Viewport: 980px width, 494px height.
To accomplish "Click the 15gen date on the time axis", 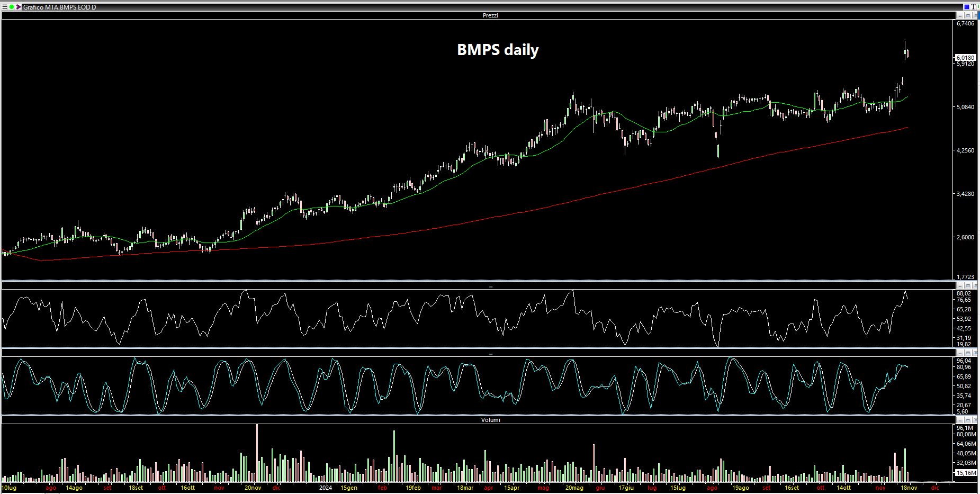I will pos(349,488).
